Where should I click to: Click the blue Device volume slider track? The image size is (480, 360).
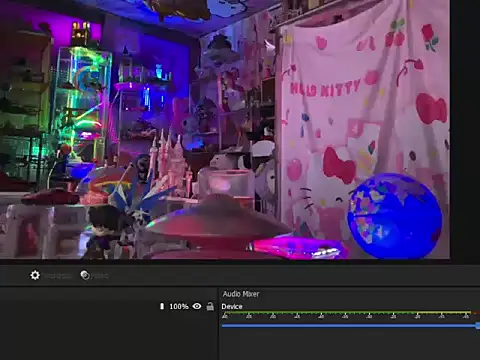(349, 325)
